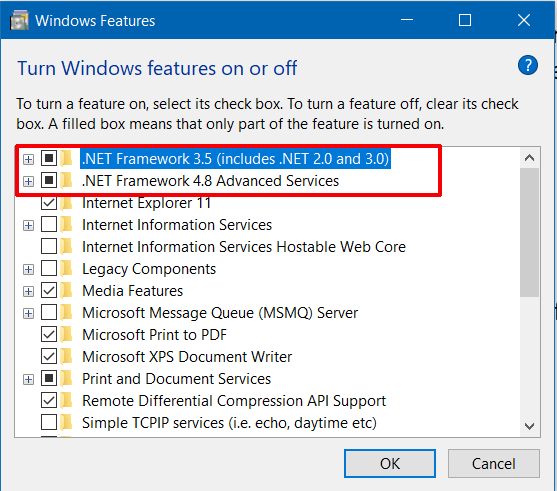
Task: Click the scrollbar down arrow in features list
Action: [529, 426]
